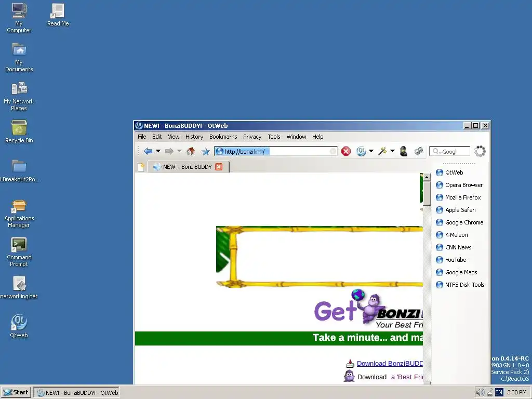Open the Apple Safari bookmark
This screenshot has width=532, height=399.
pyautogui.click(x=456, y=210)
